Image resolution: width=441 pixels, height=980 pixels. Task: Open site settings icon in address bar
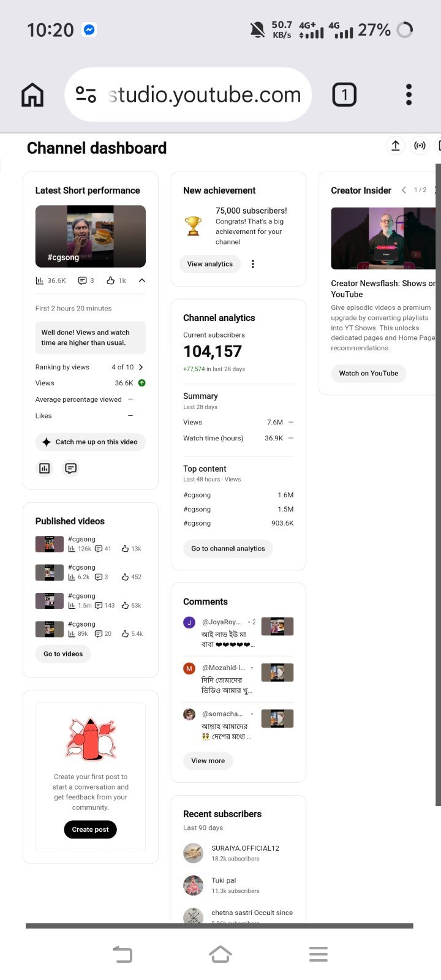pyautogui.click(x=86, y=94)
